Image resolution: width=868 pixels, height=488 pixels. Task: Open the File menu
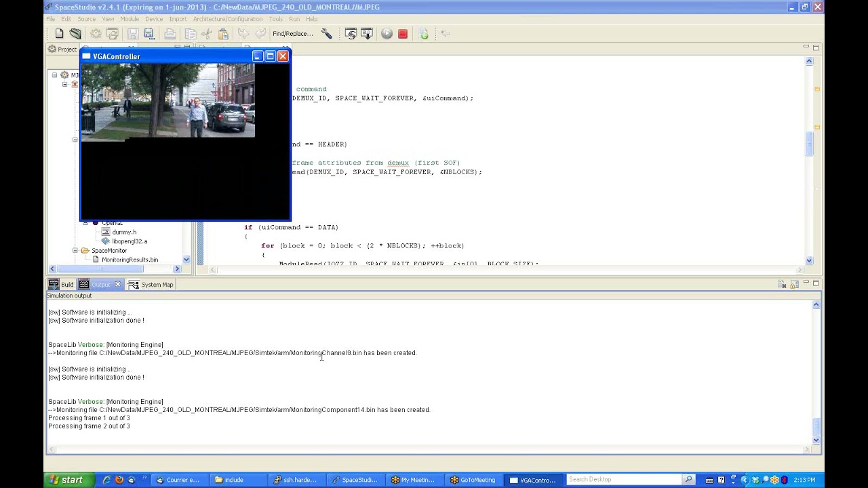(51, 19)
